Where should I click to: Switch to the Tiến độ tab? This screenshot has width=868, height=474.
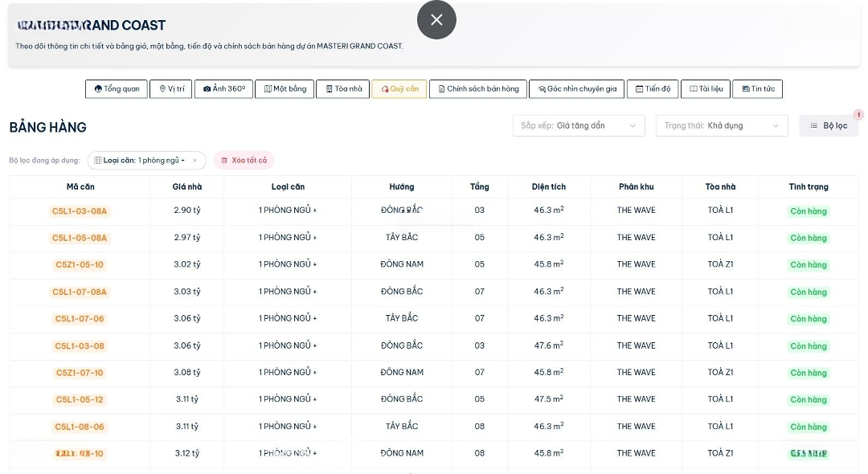tap(652, 89)
